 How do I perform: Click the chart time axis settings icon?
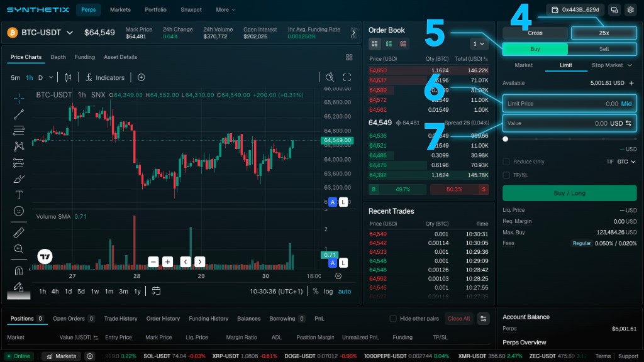[x=338, y=276]
